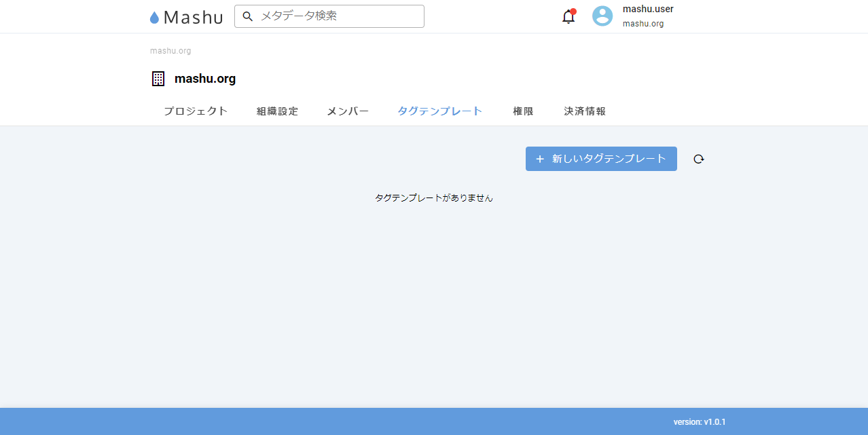Open the user avatar profile icon

click(x=602, y=16)
